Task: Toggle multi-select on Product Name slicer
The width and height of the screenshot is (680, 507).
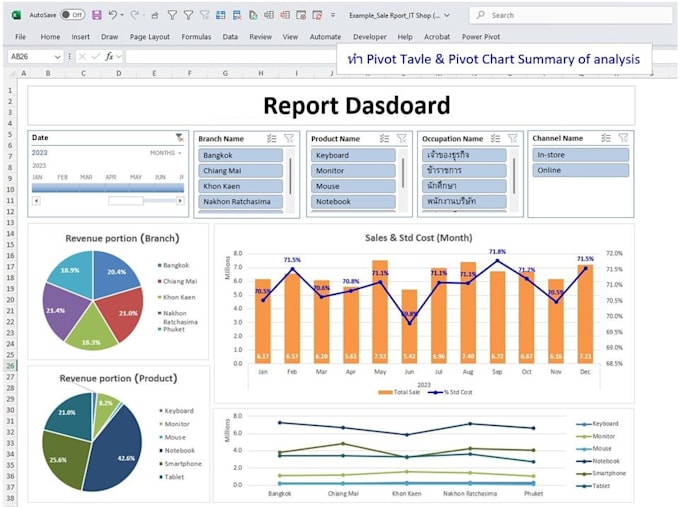Action: 384,138
